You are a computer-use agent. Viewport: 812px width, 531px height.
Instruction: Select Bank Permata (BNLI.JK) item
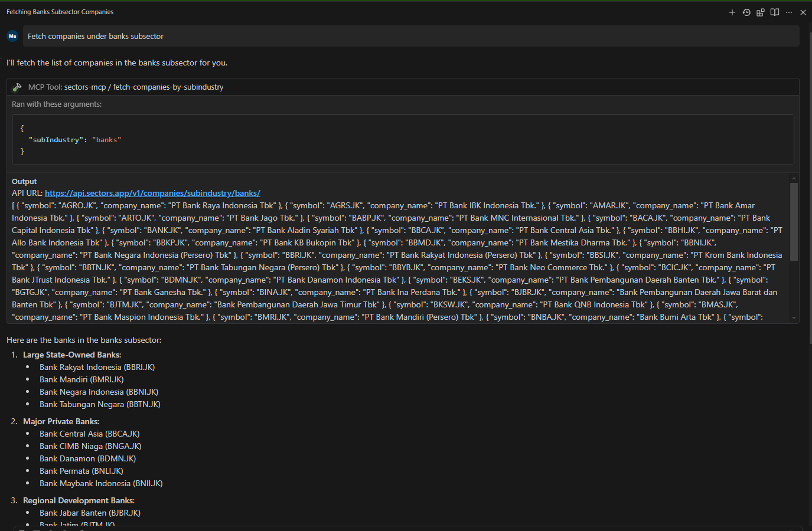[81, 471]
